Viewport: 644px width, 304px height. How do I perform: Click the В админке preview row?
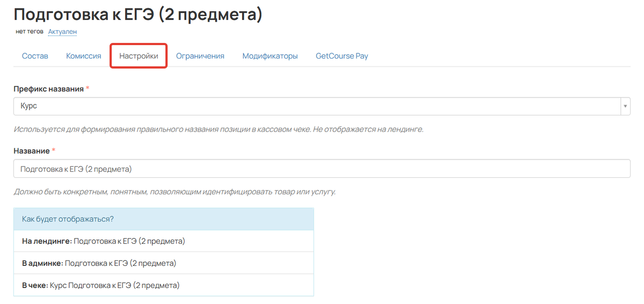click(x=164, y=263)
